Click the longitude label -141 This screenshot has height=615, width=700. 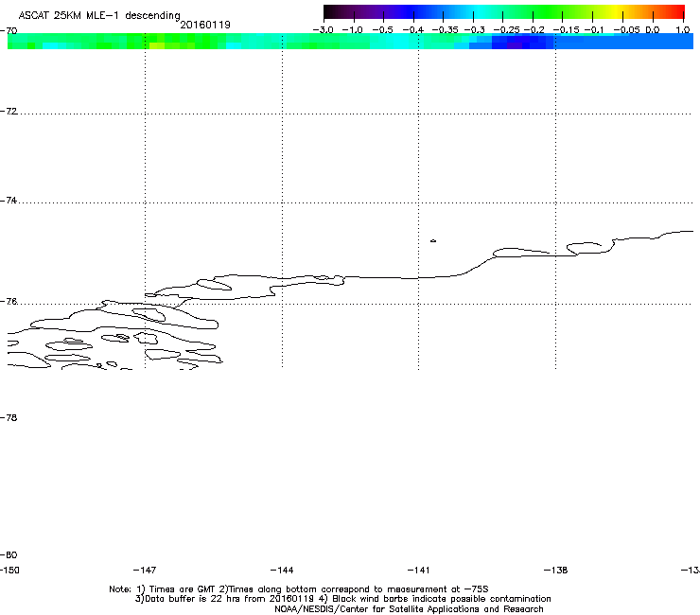coord(418,571)
